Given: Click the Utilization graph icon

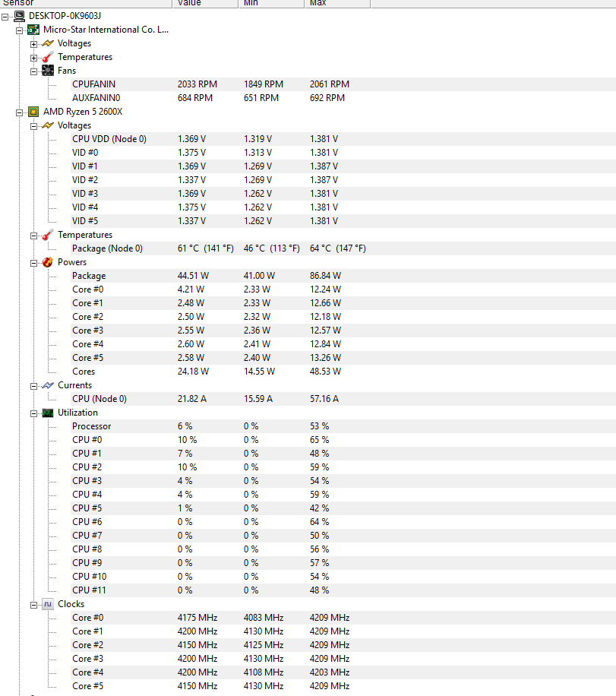Looking at the screenshot, I should [x=48, y=413].
